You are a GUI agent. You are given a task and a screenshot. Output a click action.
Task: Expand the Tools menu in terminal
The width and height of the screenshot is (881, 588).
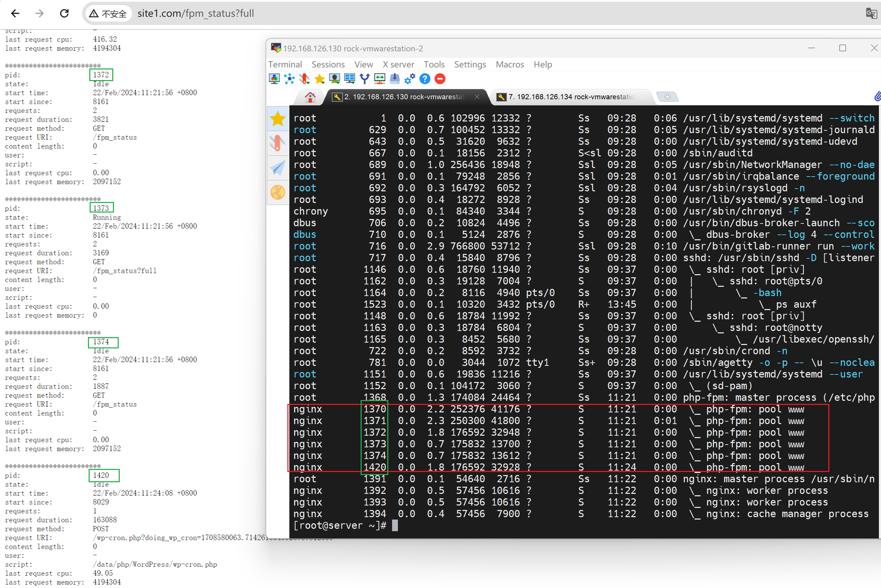tap(432, 64)
